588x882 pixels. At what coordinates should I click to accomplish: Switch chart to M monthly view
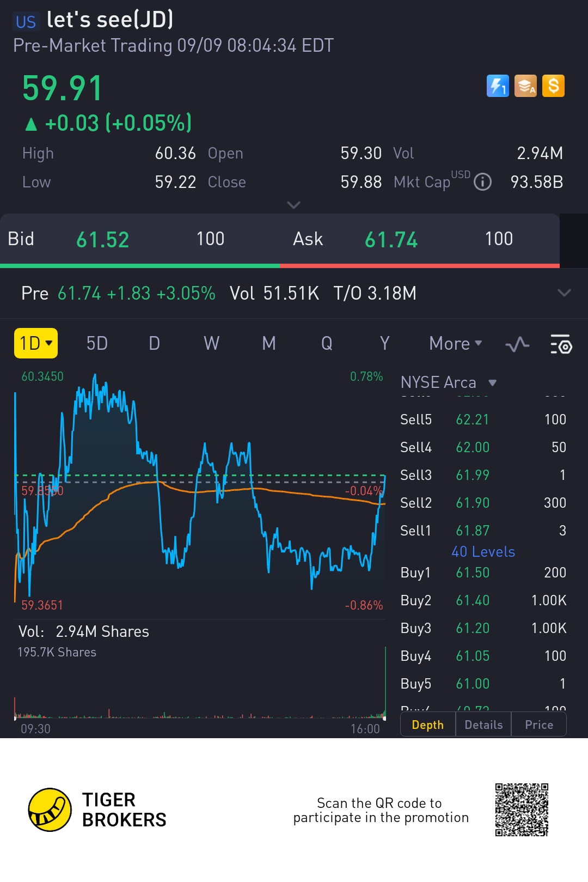pyautogui.click(x=269, y=344)
